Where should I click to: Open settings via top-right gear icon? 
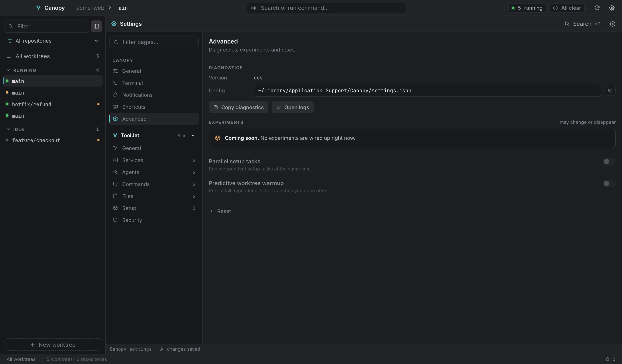click(611, 8)
